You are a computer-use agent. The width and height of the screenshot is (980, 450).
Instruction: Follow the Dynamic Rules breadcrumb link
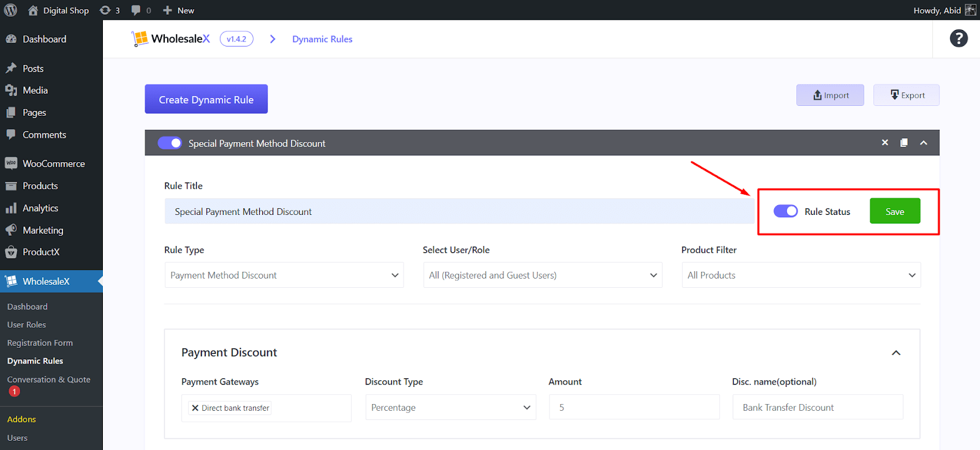[322, 39]
